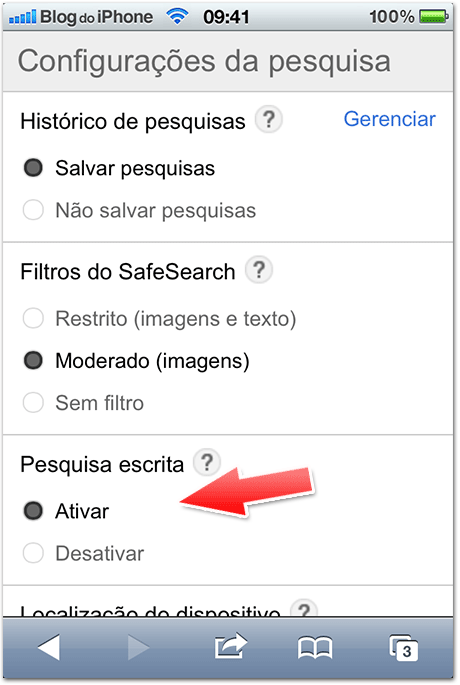
Task: Choose Restrito (imagens e texto) filter
Action: (159, 318)
